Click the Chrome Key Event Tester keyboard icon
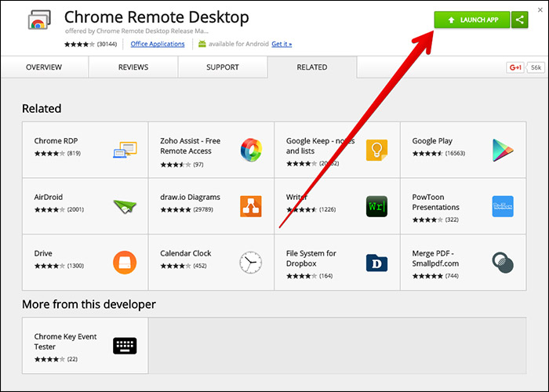Viewport: 549px width, 392px height. (124, 346)
